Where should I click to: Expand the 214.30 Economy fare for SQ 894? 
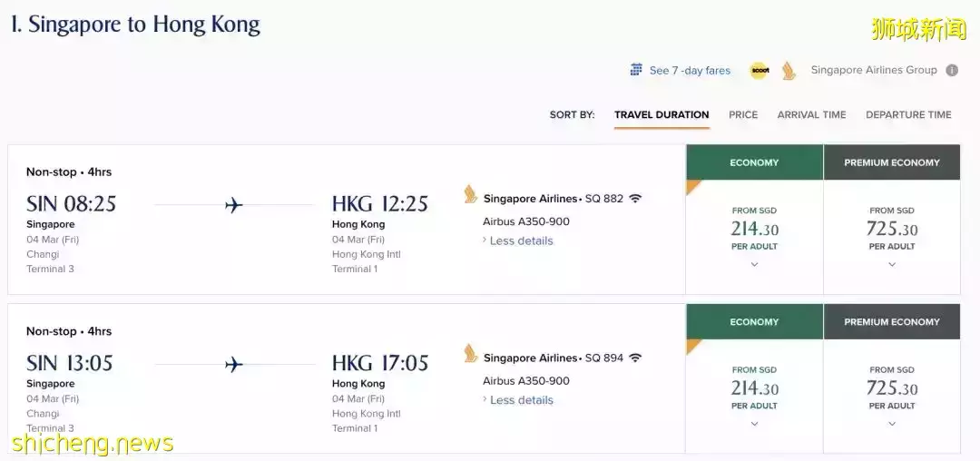click(x=754, y=424)
